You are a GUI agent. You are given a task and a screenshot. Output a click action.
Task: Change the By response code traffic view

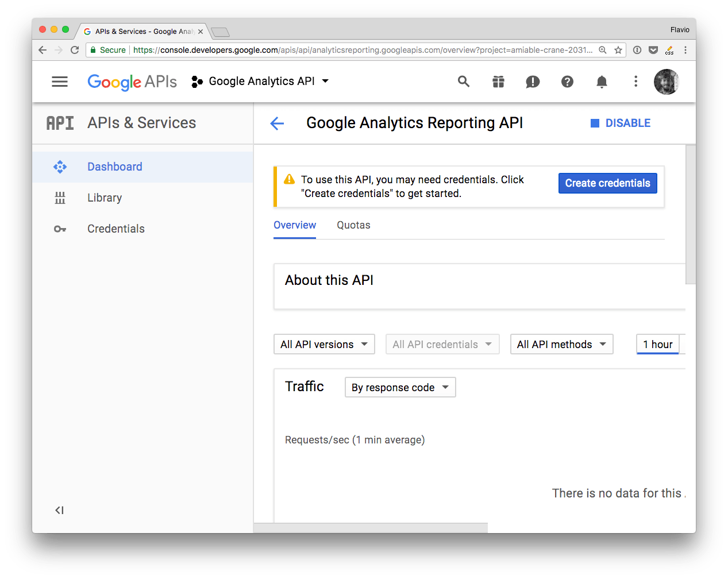click(400, 387)
